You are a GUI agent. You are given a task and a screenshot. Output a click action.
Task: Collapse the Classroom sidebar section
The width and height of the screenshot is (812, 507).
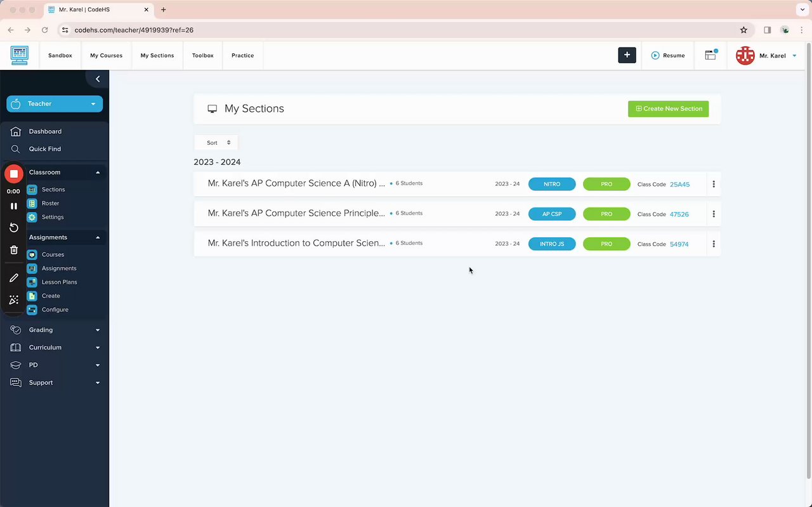98,173
